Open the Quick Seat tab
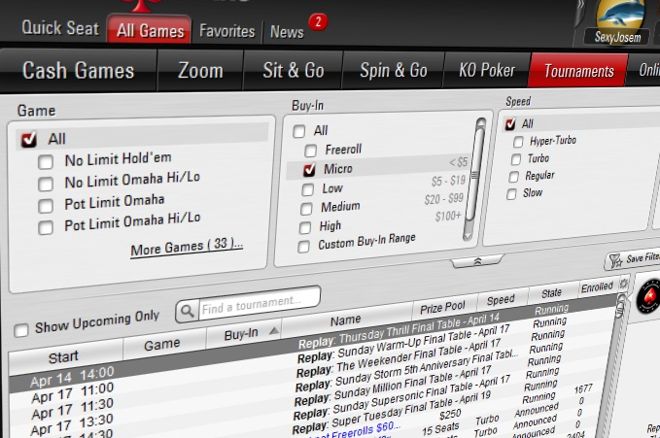The width and height of the screenshot is (660, 438). (x=60, y=28)
